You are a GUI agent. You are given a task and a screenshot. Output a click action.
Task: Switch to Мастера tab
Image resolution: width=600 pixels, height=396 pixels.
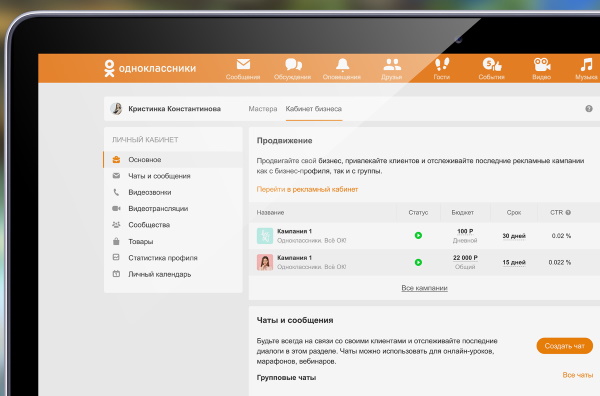(x=262, y=109)
